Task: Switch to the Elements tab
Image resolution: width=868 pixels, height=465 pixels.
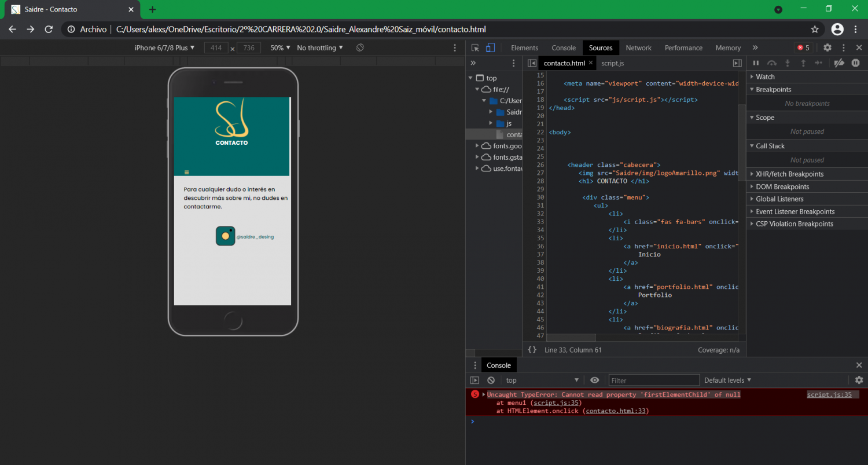Action: [524, 48]
